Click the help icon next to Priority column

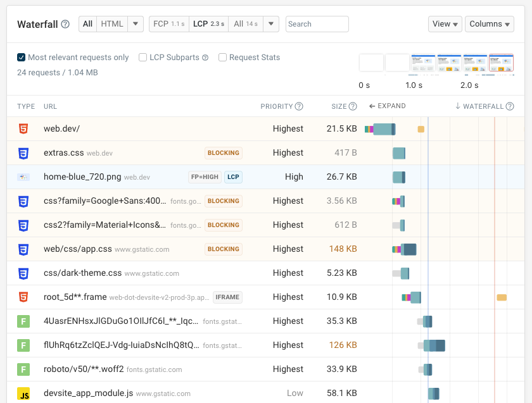click(x=299, y=106)
